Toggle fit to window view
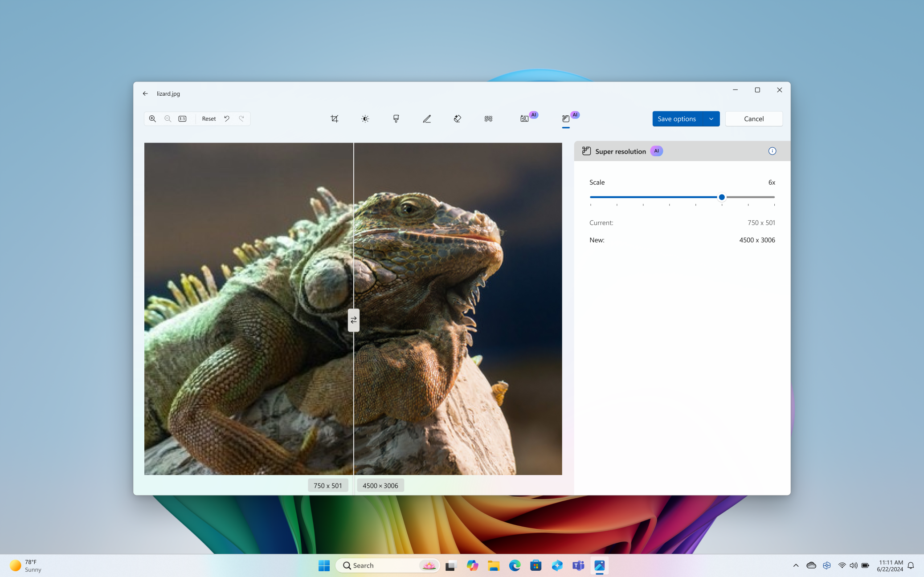The width and height of the screenshot is (924, 577). (x=183, y=118)
